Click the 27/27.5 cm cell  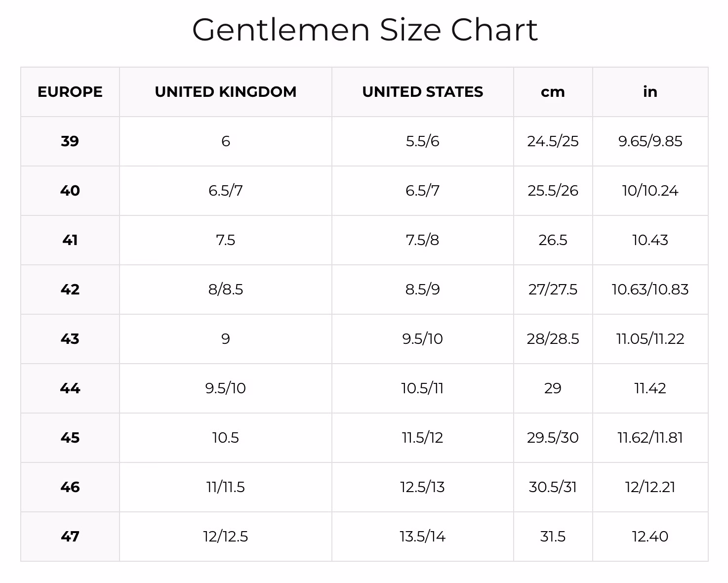(553, 290)
